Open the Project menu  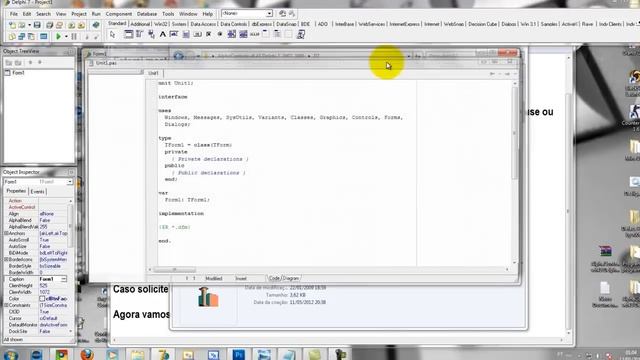pyautogui.click(x=79, y=14)
